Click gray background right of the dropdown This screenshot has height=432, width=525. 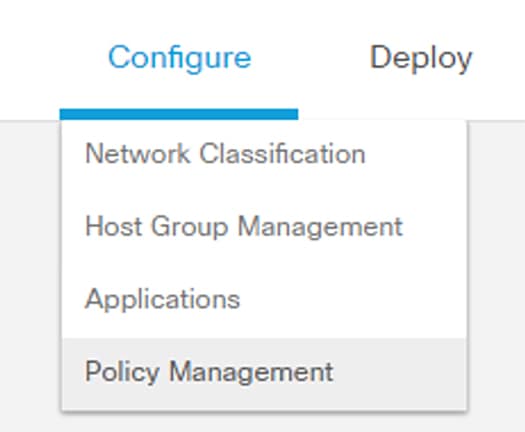pyautogui.click(x=497, y=268)
